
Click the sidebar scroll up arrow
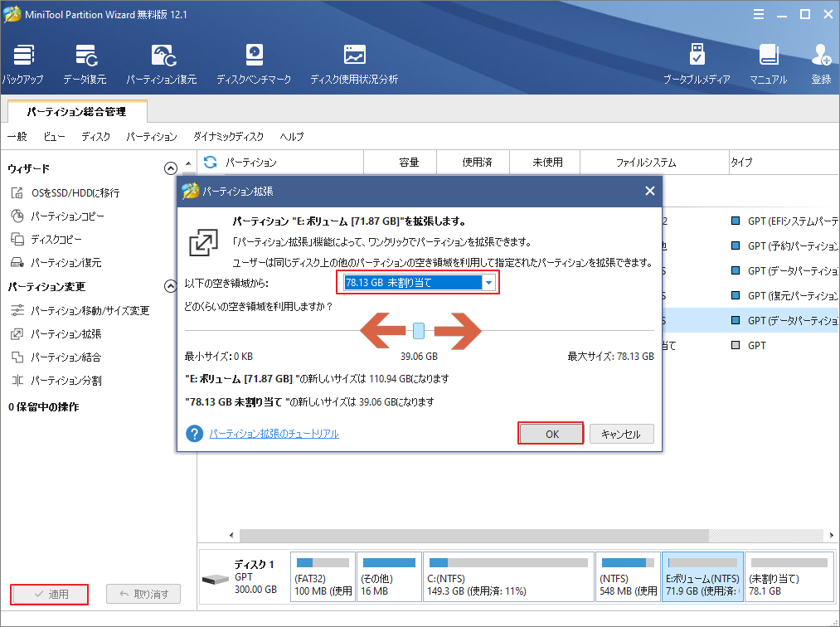(188, 163)
